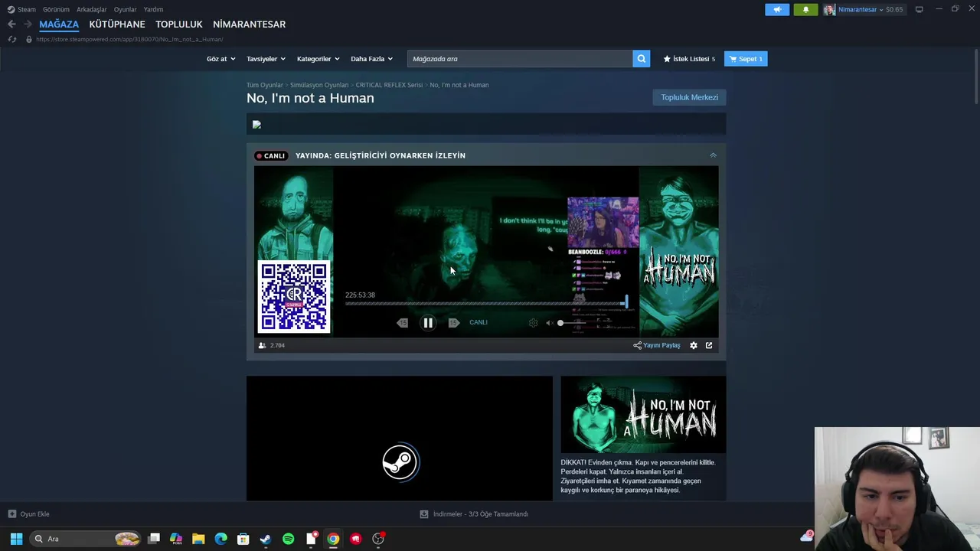Click the taskbar Ara search box
Viewport: 980px width, 551px height.
click(86, 539)
